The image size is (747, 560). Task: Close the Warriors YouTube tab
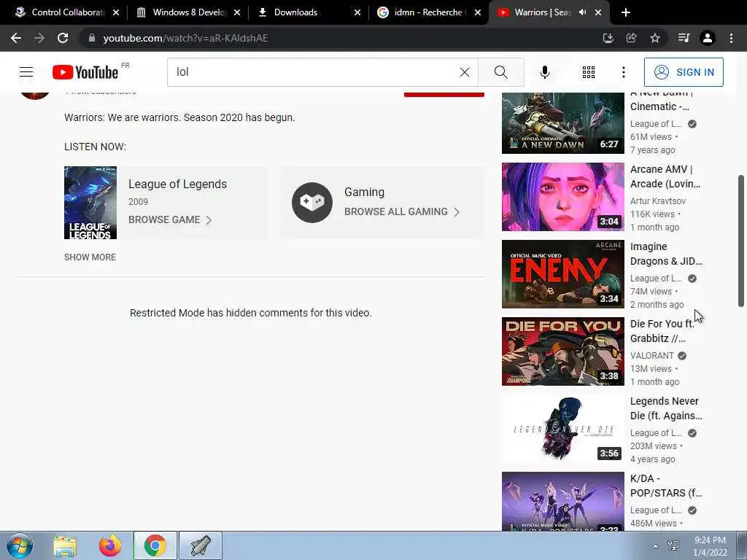click(x=598, y=12)
